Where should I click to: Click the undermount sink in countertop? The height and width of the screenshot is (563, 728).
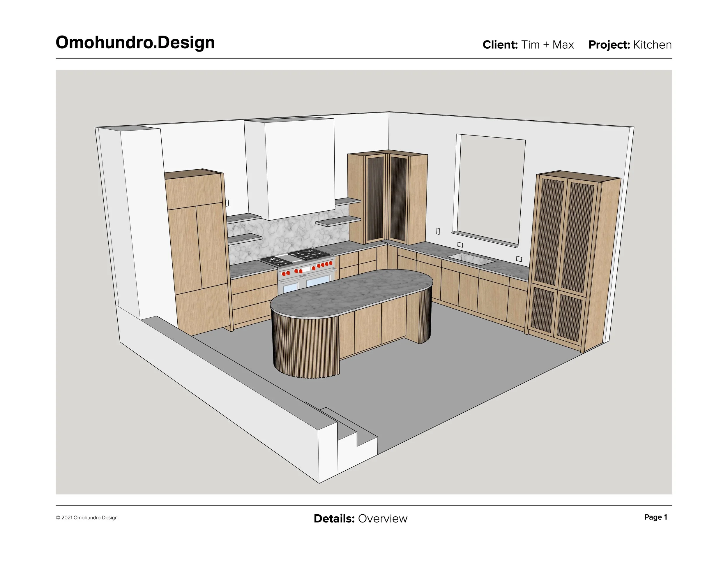tap(471, 258)
